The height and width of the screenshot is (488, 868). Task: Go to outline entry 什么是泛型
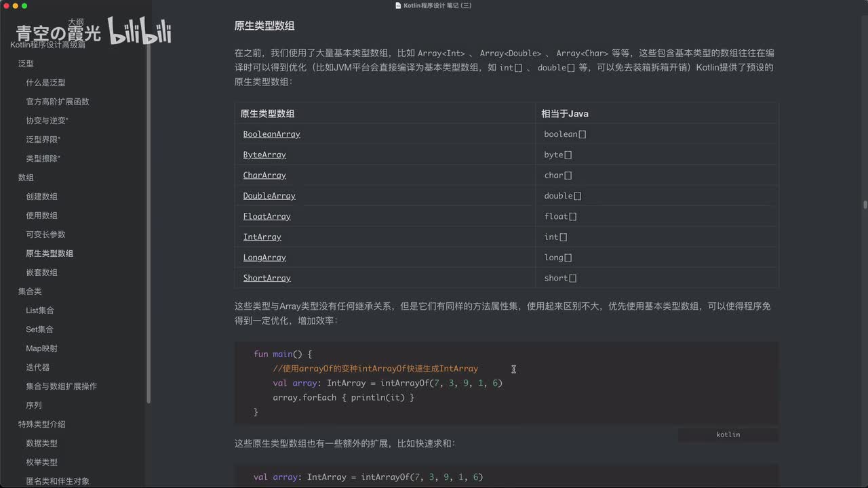click(x=45, y=83)
